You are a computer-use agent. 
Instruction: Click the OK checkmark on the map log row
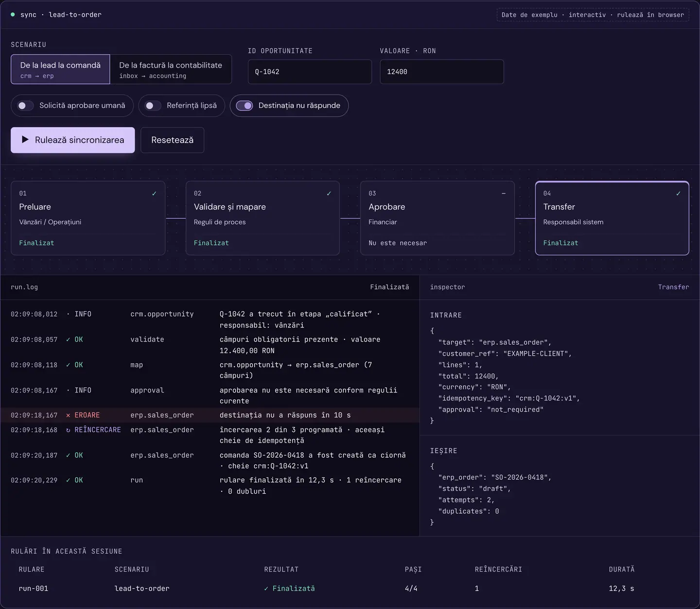click(x=68, y=365)
